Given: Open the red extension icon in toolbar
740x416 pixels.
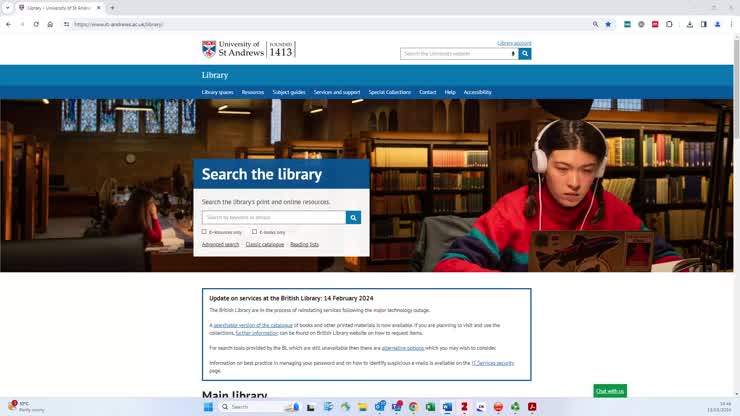Looking at the screenshot, I should [x=655, y=24].
